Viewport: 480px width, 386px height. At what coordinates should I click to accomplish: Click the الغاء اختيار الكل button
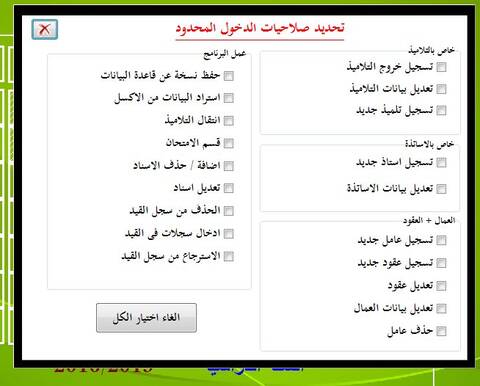(146, 318)
